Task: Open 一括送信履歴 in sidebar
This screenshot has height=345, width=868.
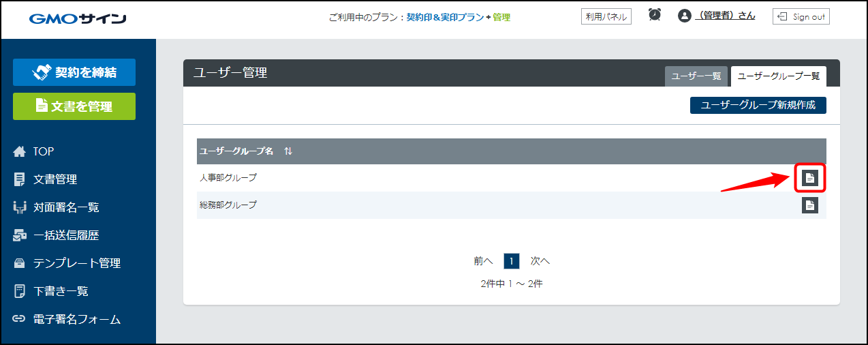Action: 65,235
